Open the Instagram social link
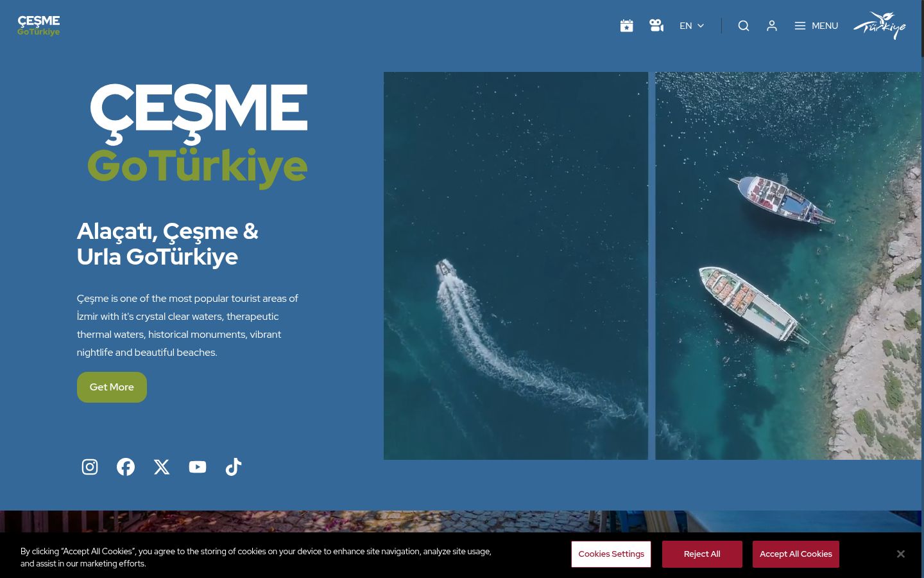Viewport: 924px width, 578px height. pyautogui.click(x=90, y=467)
